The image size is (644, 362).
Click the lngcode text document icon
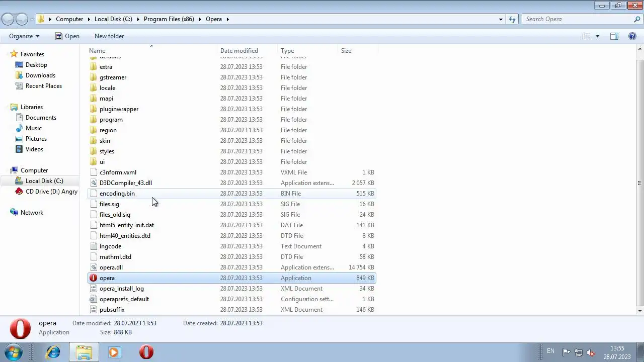(93, 246)
